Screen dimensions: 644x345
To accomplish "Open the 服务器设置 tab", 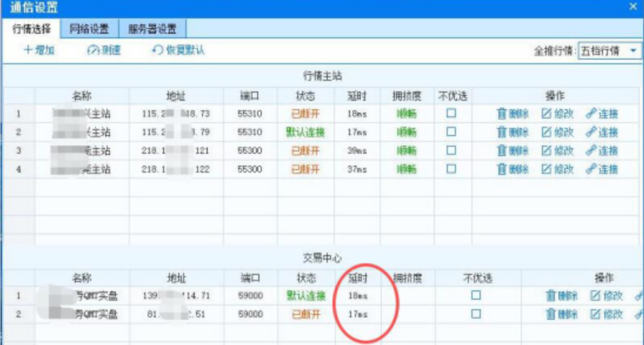I will coord(152,29).
